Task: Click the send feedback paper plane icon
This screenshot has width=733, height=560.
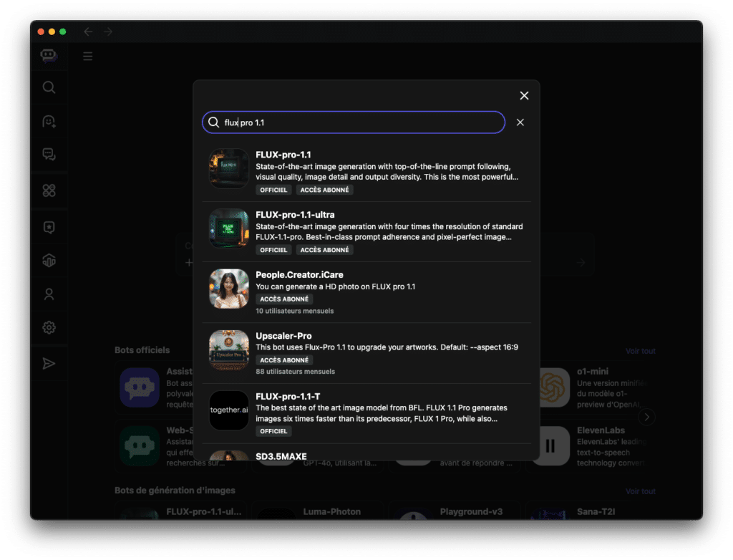Action: (x=49, y=364)
